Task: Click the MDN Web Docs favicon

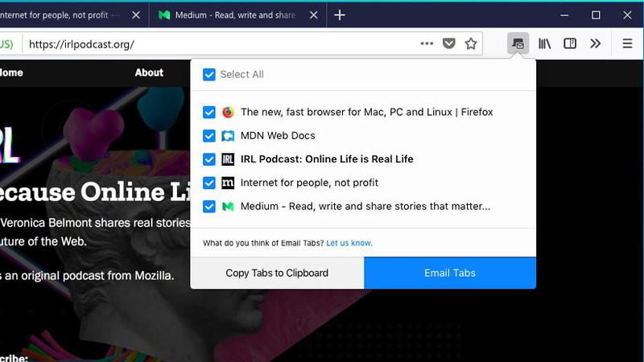Action: pyautogui.click(x=228, y=136)
